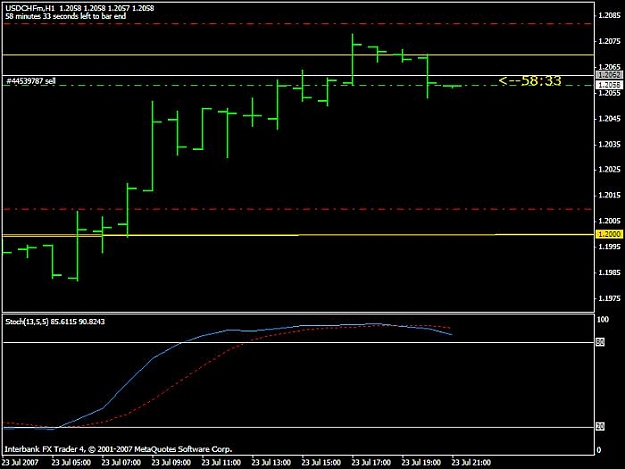
Task: Click the '23 Jul 15:00' time axis label
Action: click(321, 463)
